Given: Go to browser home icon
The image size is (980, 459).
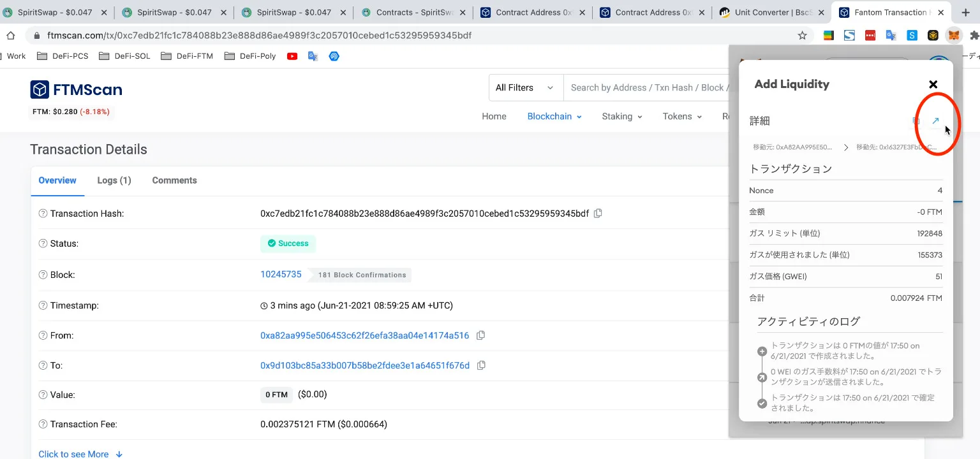Looking at the screenshot, I should [x=11, y=36].
